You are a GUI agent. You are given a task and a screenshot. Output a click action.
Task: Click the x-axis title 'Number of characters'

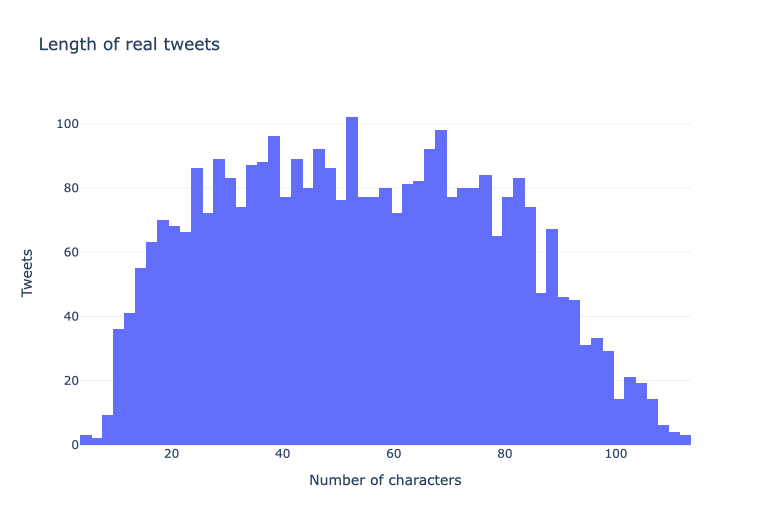[x=385, y=480]
